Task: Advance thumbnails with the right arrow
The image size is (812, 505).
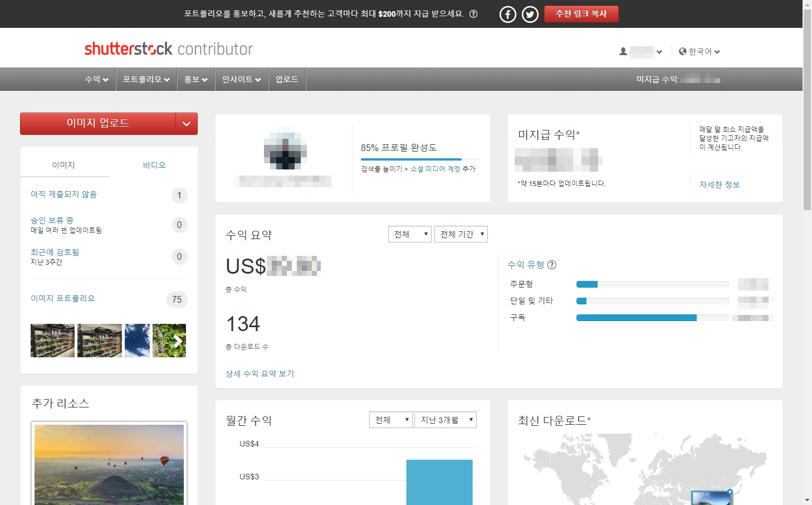Action: (x=178, y=341)
